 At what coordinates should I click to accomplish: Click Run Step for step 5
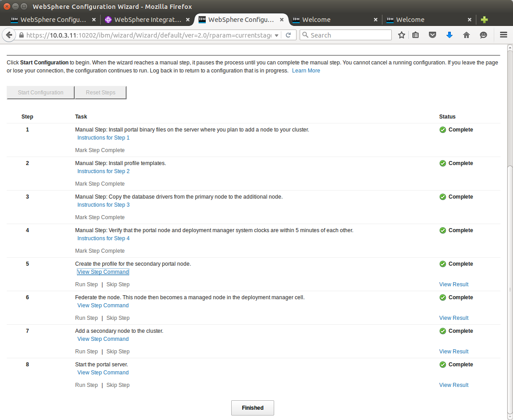click(86, 284)
